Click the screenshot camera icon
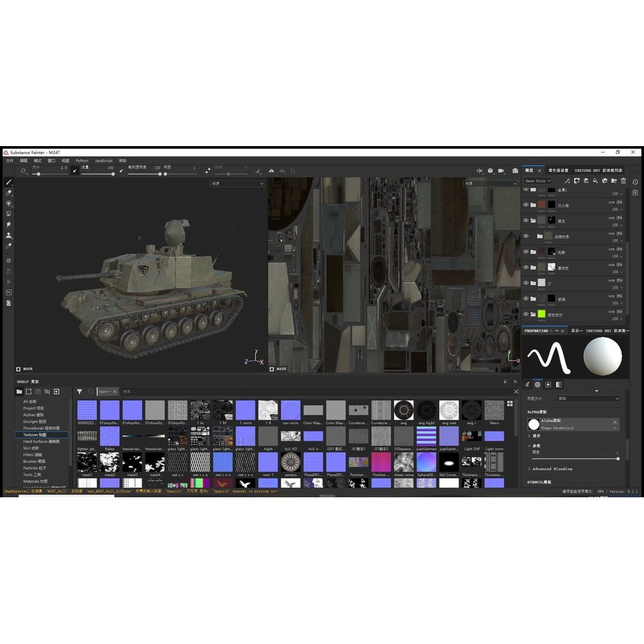 tap(515, 171)
